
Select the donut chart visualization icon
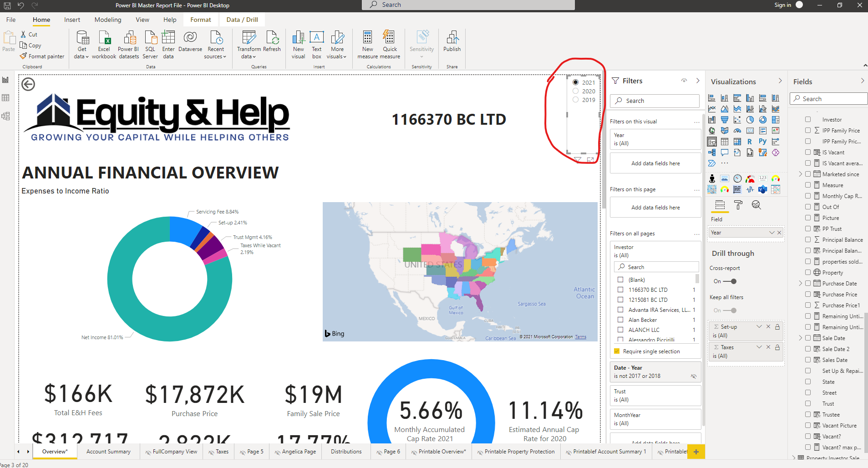762,120
